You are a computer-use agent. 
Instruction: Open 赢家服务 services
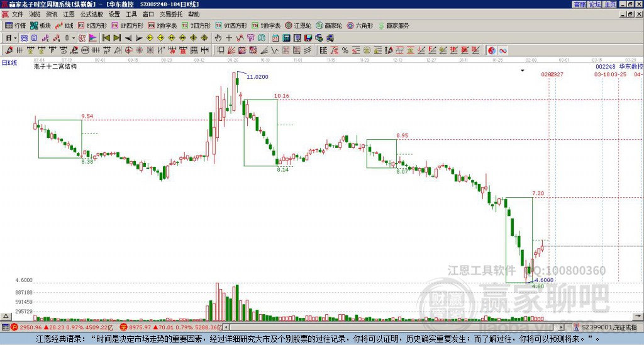point(394,25)
